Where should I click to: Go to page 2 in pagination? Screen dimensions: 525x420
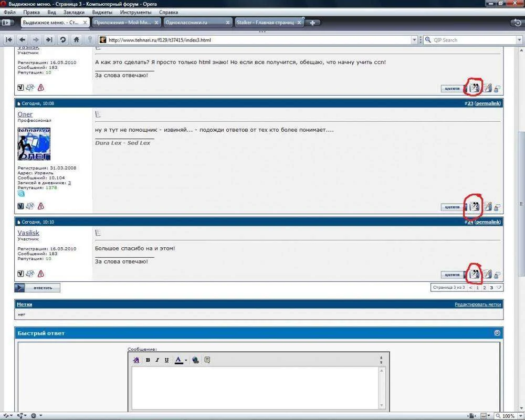[x=485, y=287]
